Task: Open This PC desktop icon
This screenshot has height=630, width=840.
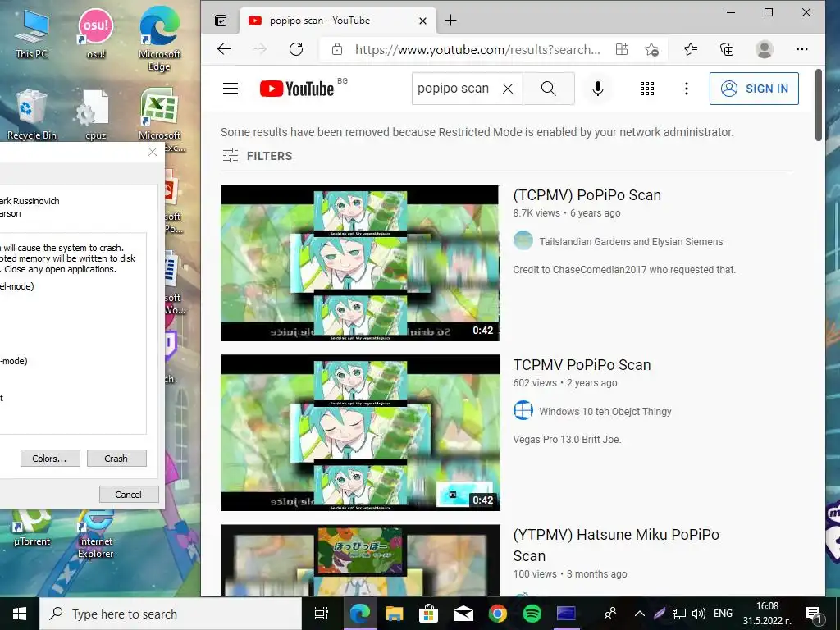Action: [32, 33]
